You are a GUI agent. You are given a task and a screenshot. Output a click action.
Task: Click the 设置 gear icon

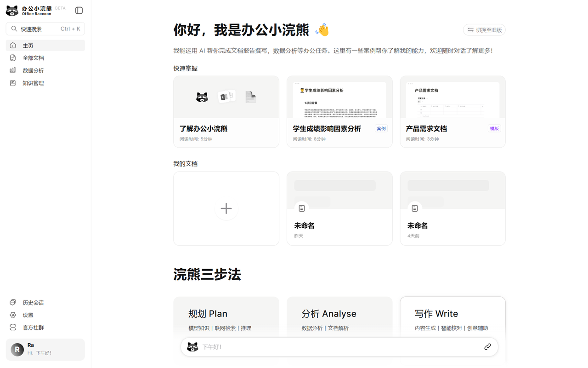pos(13,315)
